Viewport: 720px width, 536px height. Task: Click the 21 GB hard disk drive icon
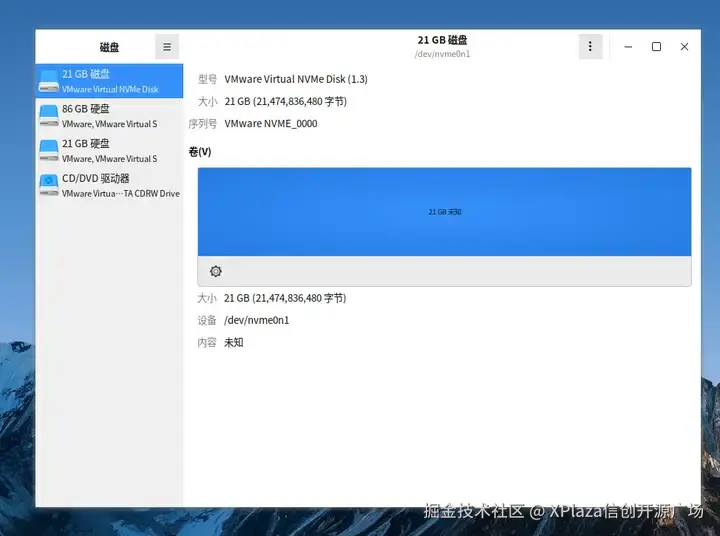[48, 151]
